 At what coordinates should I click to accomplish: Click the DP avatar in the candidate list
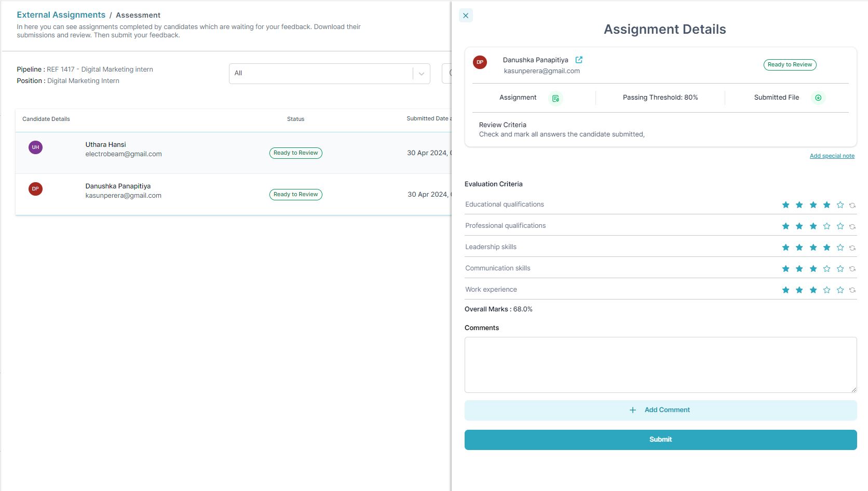[35, 189]
